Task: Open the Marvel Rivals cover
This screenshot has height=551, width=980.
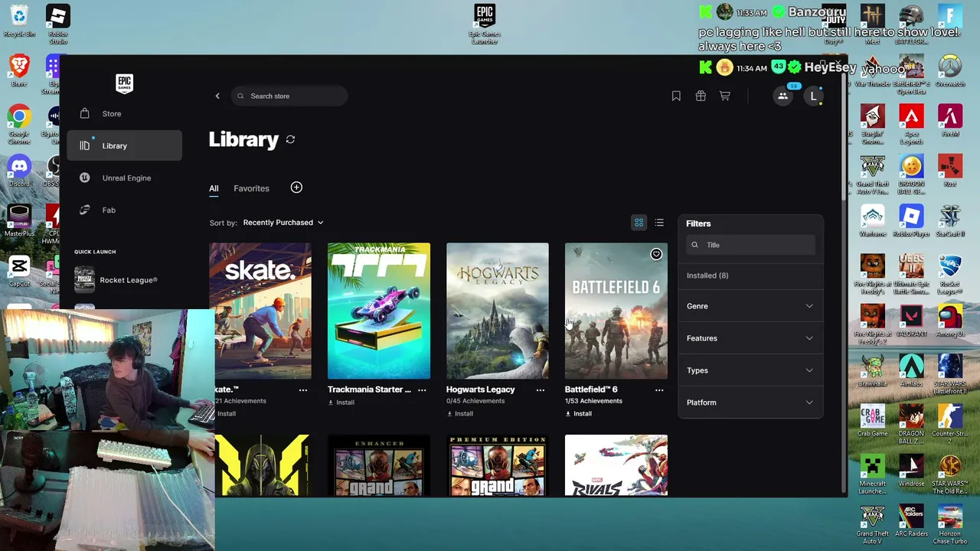Action: (616, 465)
